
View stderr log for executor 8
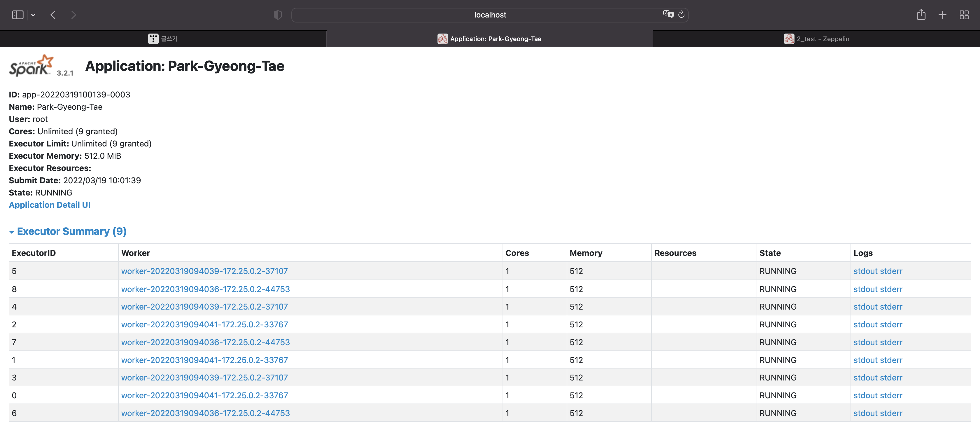tap(891, 289)
